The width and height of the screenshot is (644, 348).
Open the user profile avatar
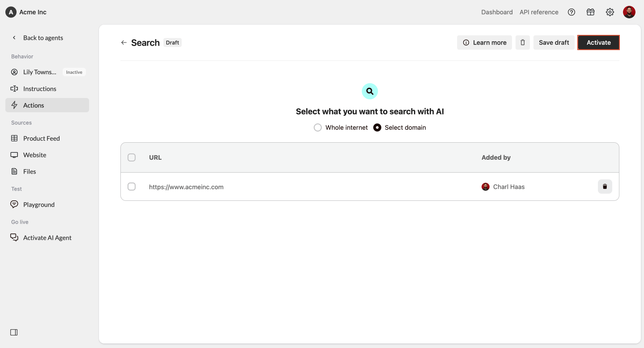pyautogui.click(x=629, y=12)
